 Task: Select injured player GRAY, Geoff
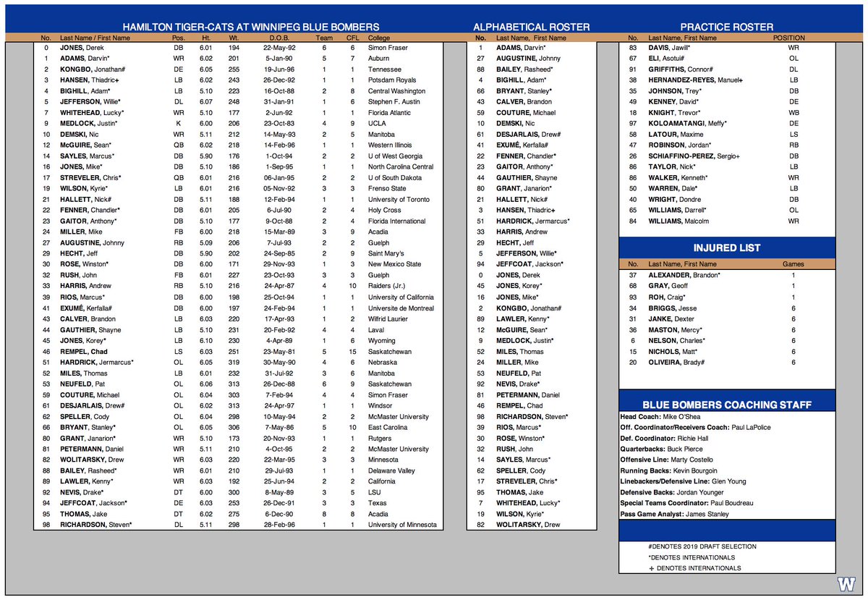[668, 286]
